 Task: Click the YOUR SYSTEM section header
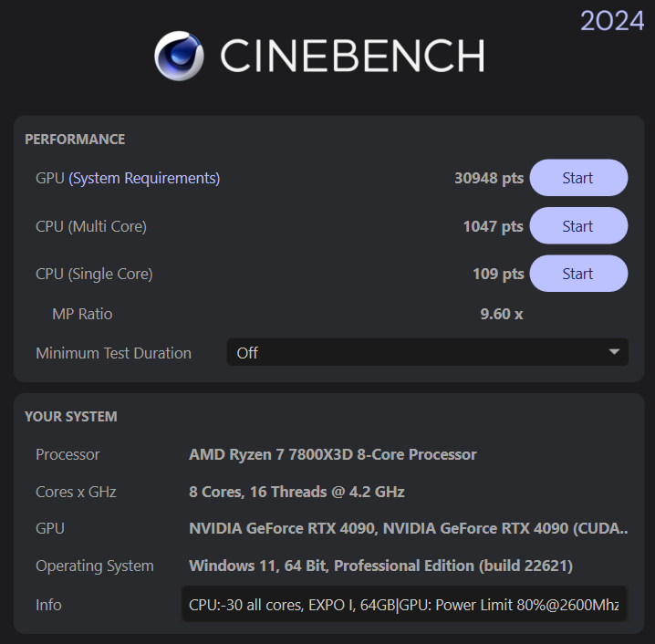pyautogui.click(x=71, y=416)
